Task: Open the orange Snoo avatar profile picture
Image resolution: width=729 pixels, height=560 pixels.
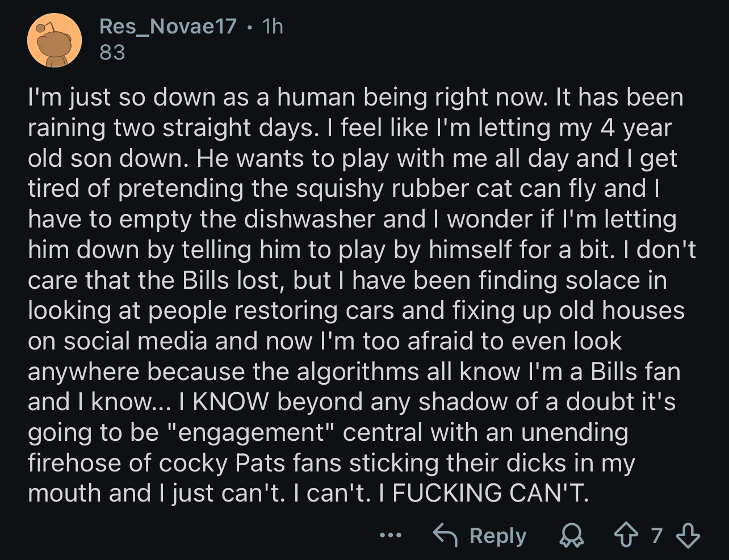Action: (x=55, y=40)
